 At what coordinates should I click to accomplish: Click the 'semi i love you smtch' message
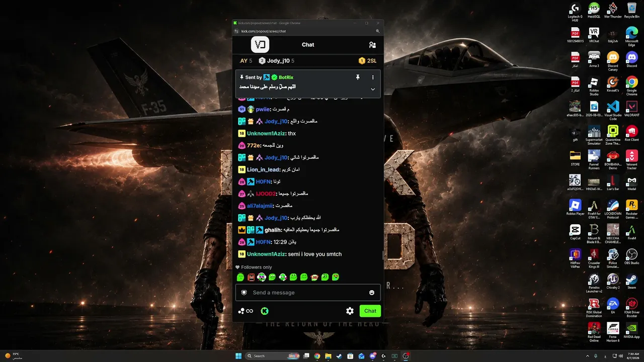[x=314, y=254]
